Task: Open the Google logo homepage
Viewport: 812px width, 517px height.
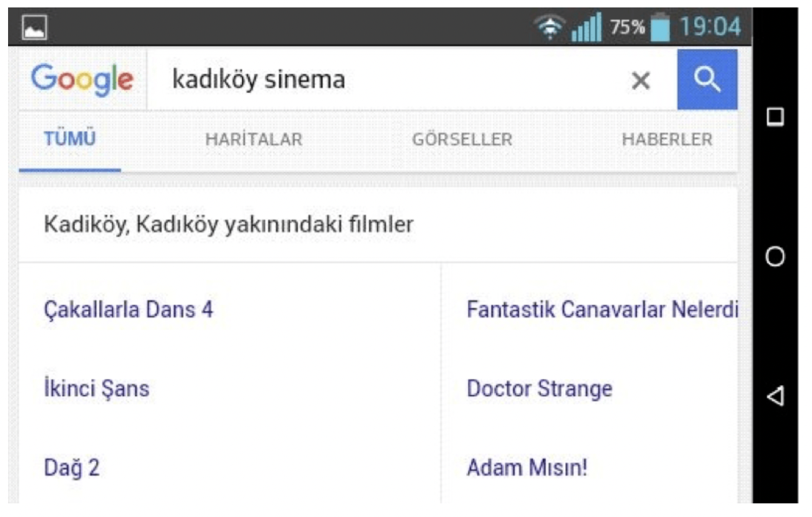Action: [82, 80]
